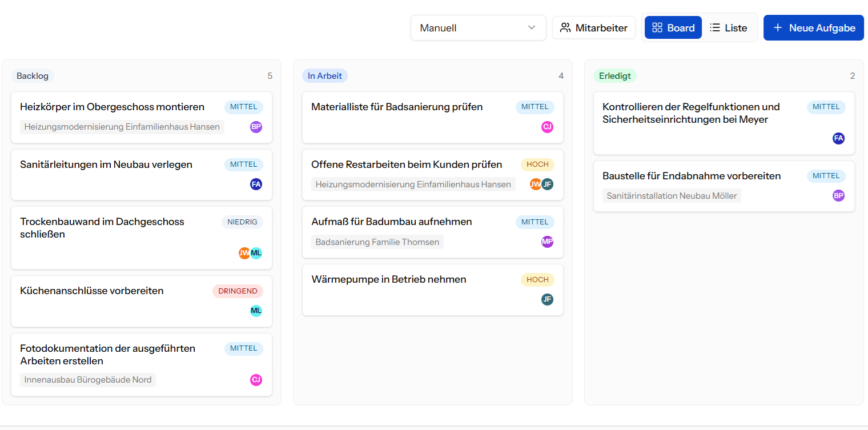Image resolution: width=868 pixels, height=430 pixels.
Task: Click Heizungsmodernisierung tag on Heizkörper card
Action: pyautogui.click(x=122, y=127)
